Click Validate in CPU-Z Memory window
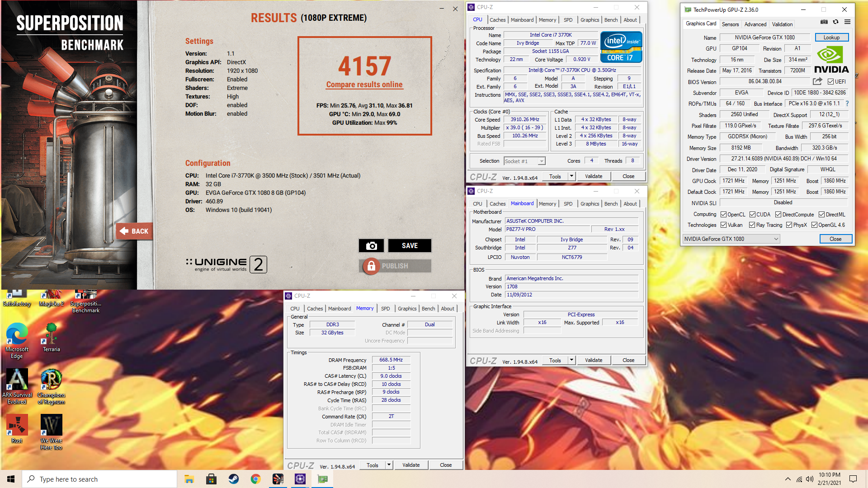This screenshot has width=868, height=488. (x=411, y=465)
